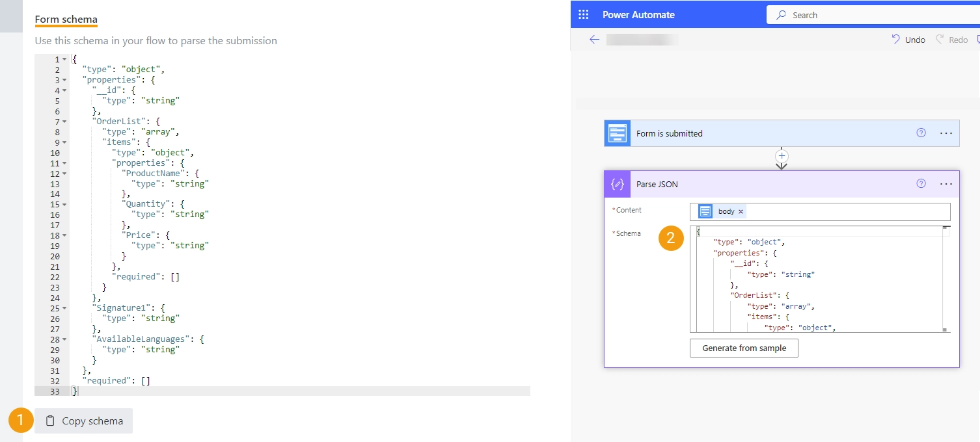Collapse the "__id" fold on line 4
This screenshot has width=980, height=442.
(x=64, y=91)
